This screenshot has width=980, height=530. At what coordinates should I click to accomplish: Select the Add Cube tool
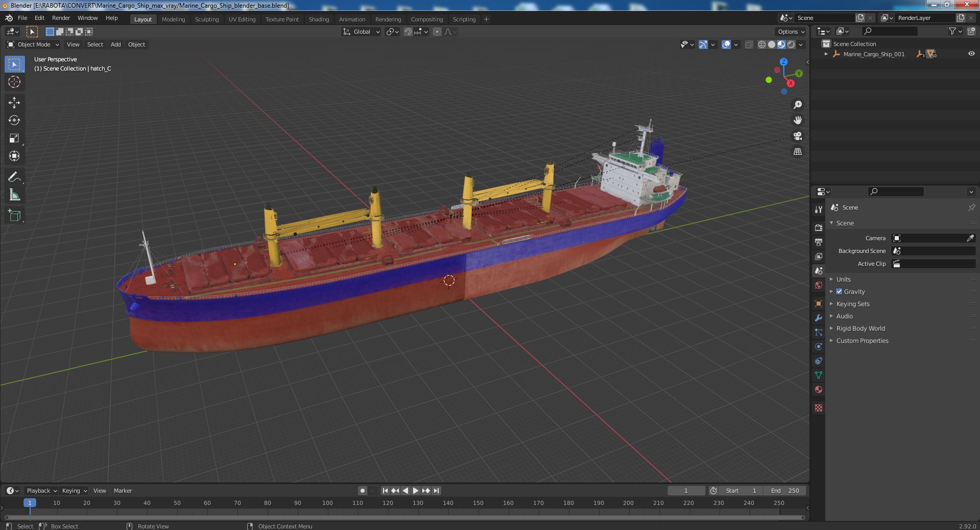(x=14, y=216)
